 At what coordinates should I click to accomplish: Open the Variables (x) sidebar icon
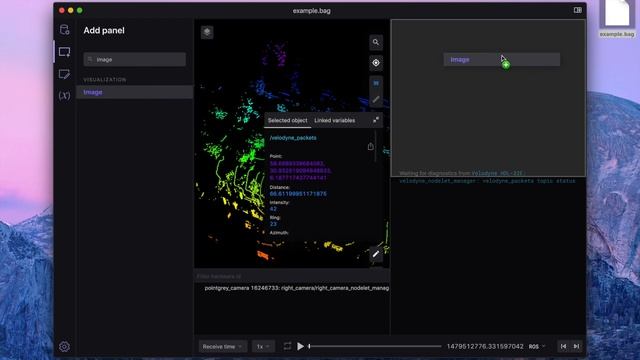click(64, 96)
